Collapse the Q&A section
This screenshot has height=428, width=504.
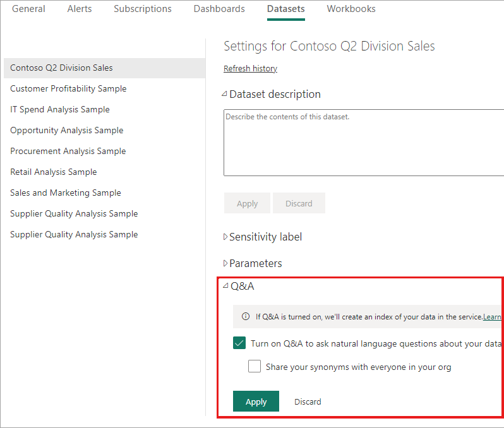coord(225,285)
